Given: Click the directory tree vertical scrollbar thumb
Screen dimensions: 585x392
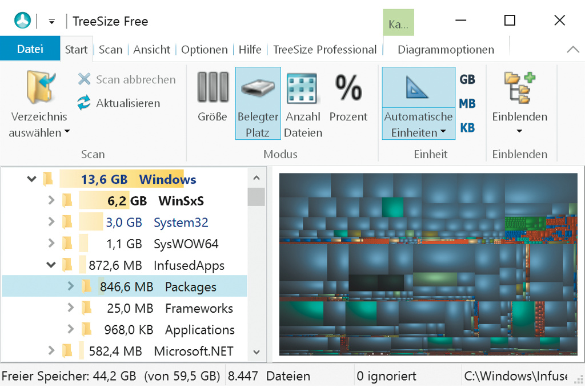Looking at the screenshot, I should click(x=257, y=197).
